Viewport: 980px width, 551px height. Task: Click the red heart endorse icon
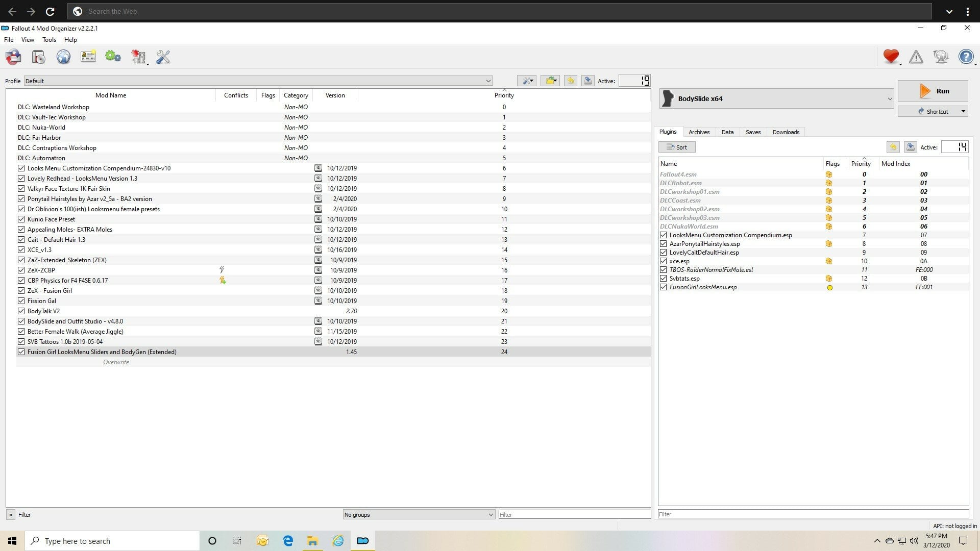tap(891, 57)
